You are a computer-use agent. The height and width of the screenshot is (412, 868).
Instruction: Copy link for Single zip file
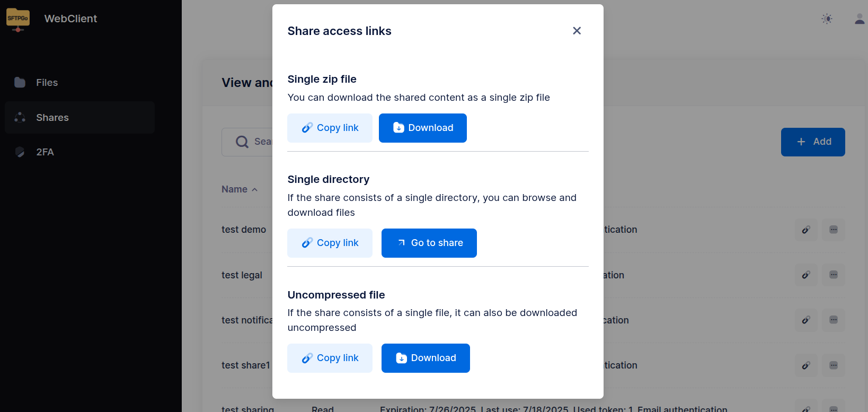330,128
